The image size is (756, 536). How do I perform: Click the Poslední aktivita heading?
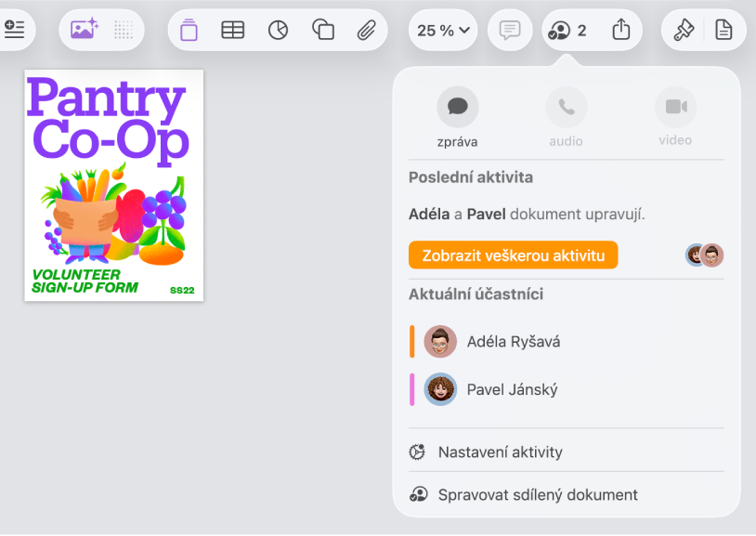pos(471,177)
